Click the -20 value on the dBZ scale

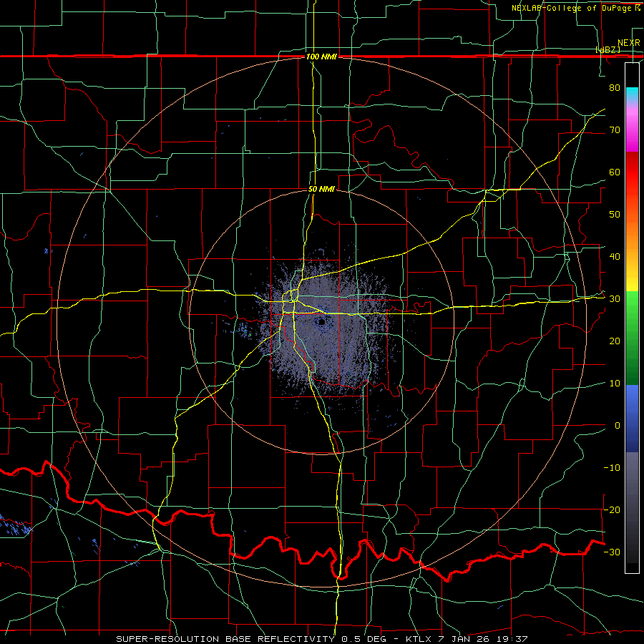(x=612, y=510)
